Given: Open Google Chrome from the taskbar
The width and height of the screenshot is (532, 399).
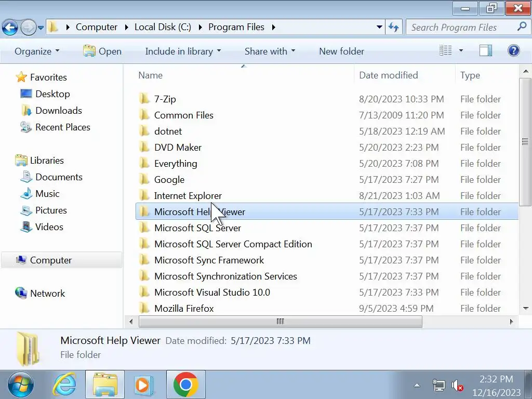Looking at the screenshot, I should point(185,385).
